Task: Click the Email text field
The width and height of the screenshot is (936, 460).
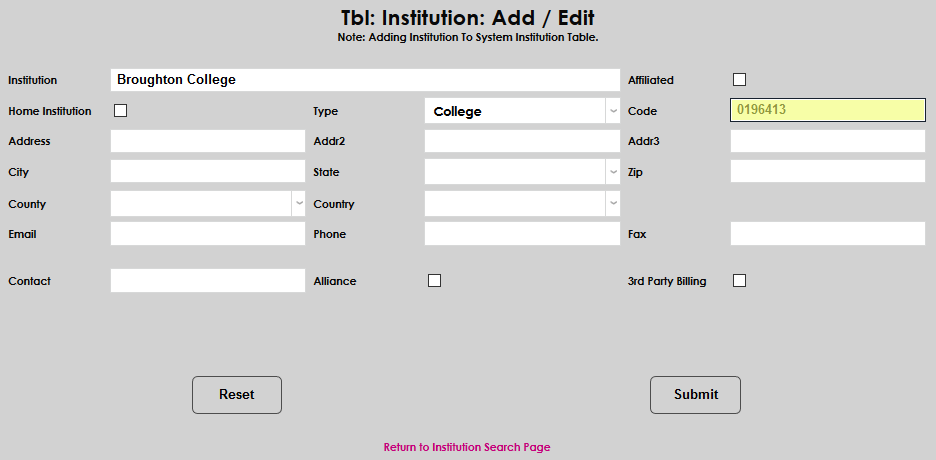Action: pos(208,234)
